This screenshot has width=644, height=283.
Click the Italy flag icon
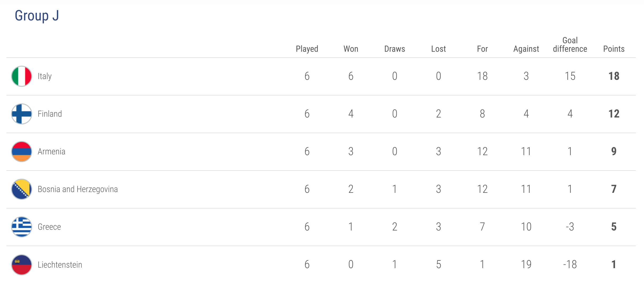[22, 76]
